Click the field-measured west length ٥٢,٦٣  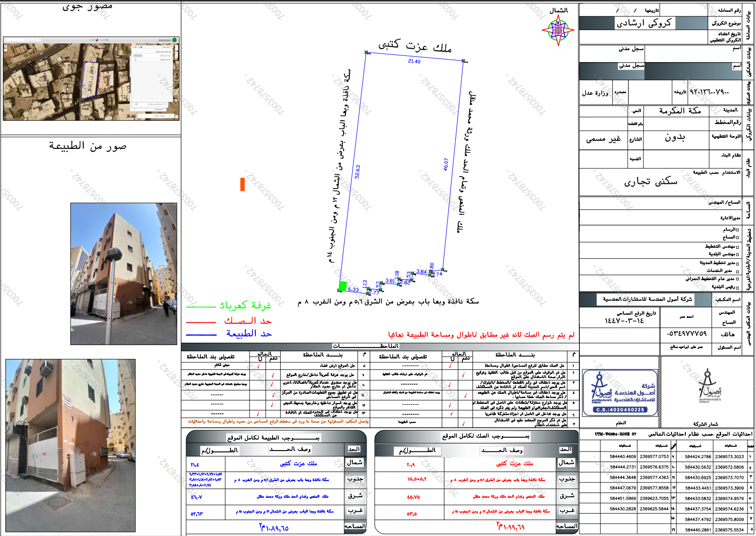(197, 515)
